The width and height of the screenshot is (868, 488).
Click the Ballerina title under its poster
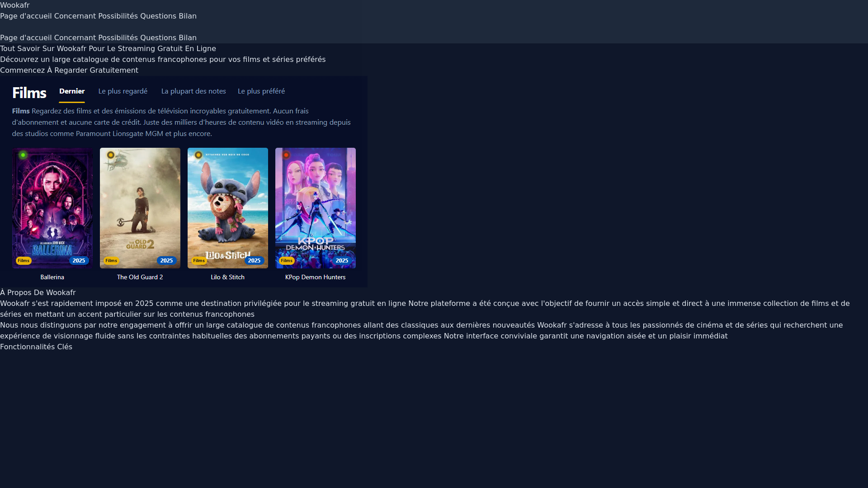pos(52,277)
